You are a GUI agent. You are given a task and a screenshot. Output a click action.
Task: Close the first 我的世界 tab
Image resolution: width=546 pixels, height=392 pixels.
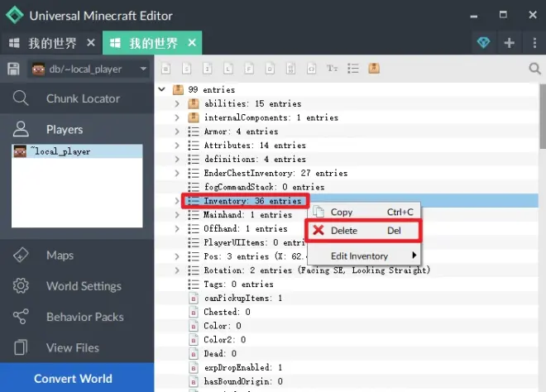pos(91,43)
